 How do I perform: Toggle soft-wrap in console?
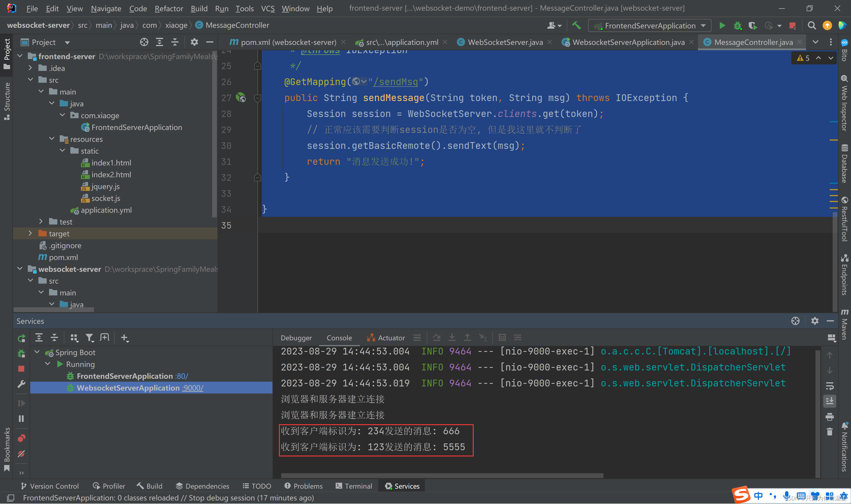[830, 386]
